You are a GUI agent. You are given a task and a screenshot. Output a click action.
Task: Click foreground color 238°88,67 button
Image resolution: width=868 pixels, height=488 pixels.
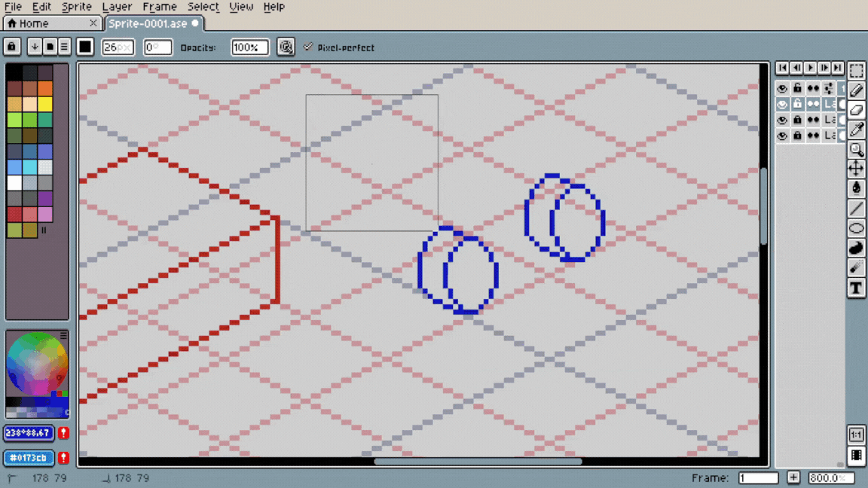click(29, 433)
